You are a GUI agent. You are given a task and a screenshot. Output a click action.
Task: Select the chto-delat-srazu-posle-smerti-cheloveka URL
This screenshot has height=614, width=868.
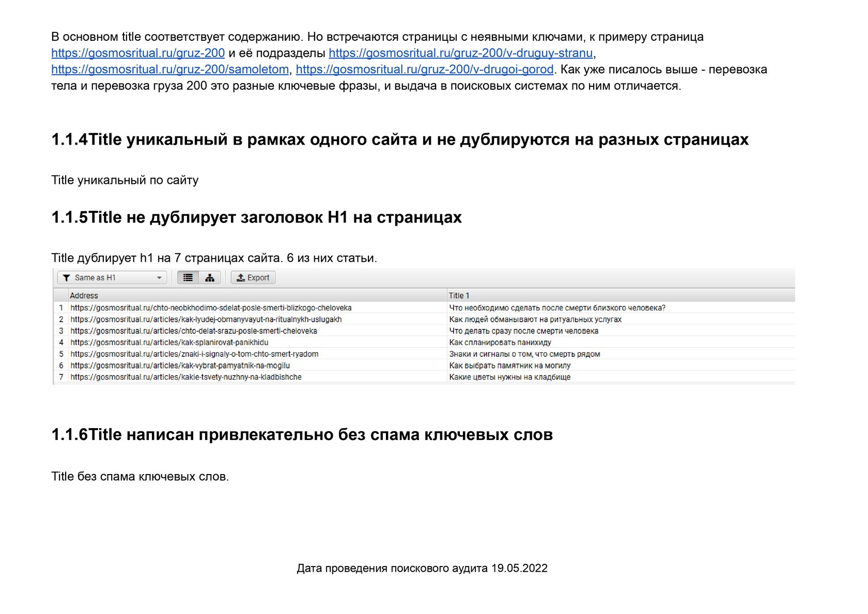[194, 331]
